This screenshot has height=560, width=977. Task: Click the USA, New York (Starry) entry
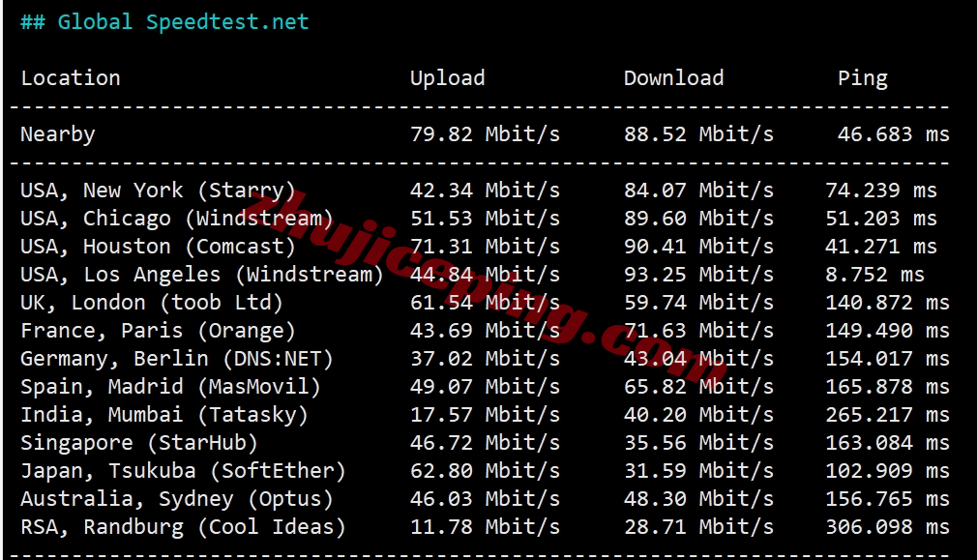(158, 190)
